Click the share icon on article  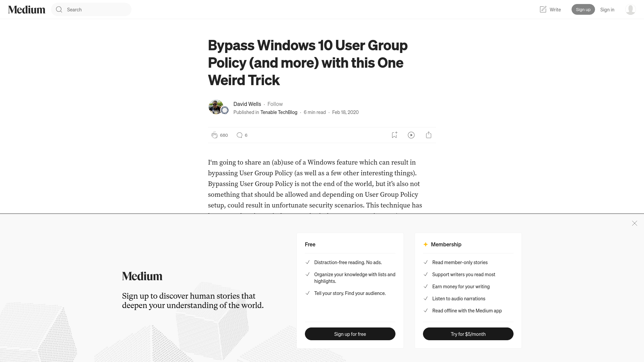tap(428, 135)
